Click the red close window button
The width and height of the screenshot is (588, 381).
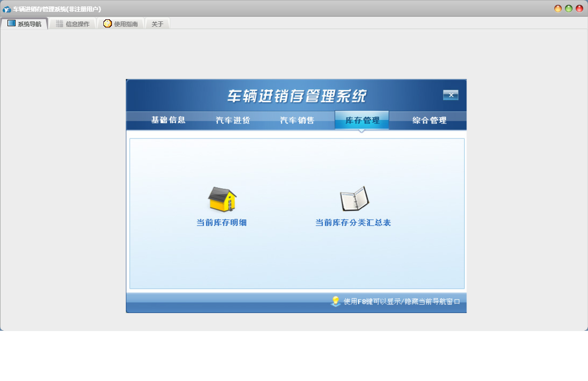click(x=579, y=9)
